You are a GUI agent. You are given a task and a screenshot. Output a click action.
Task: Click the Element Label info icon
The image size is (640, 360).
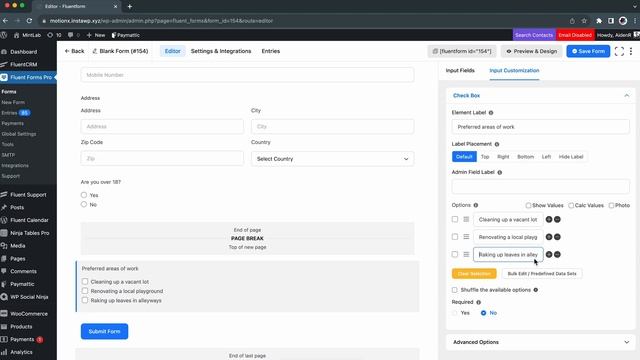pos(491,113)
